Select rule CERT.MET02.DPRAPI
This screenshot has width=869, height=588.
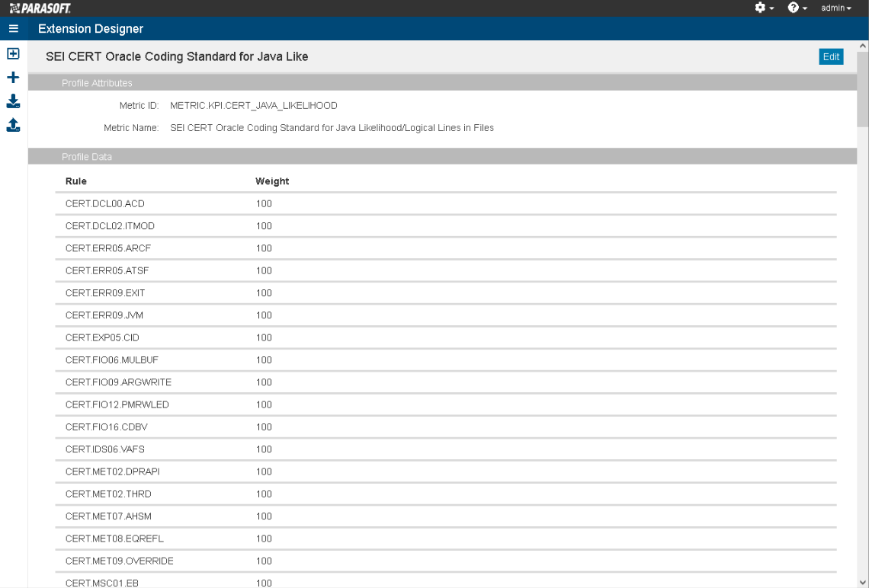113,471
